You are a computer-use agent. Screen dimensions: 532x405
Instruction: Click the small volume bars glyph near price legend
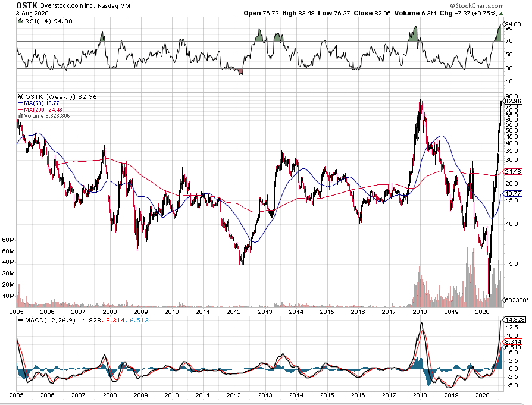tap(20, 114)
